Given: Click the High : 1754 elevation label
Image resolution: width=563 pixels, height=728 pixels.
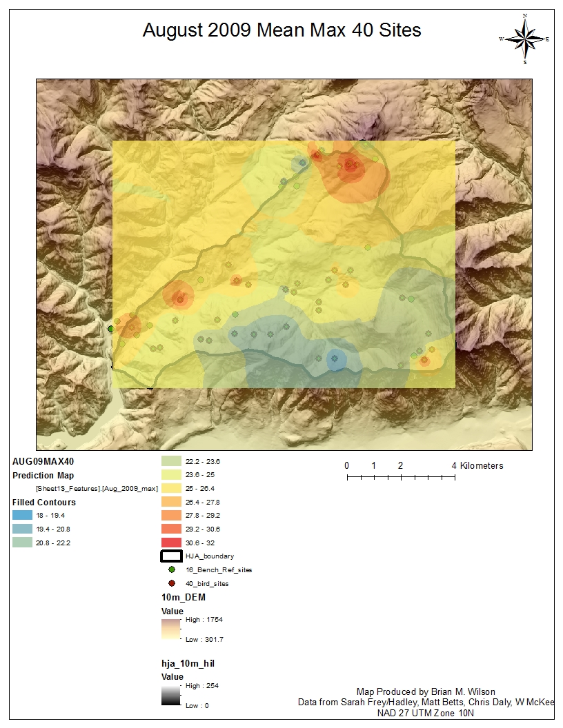Looking at the screenshot, I should (204, 619).
